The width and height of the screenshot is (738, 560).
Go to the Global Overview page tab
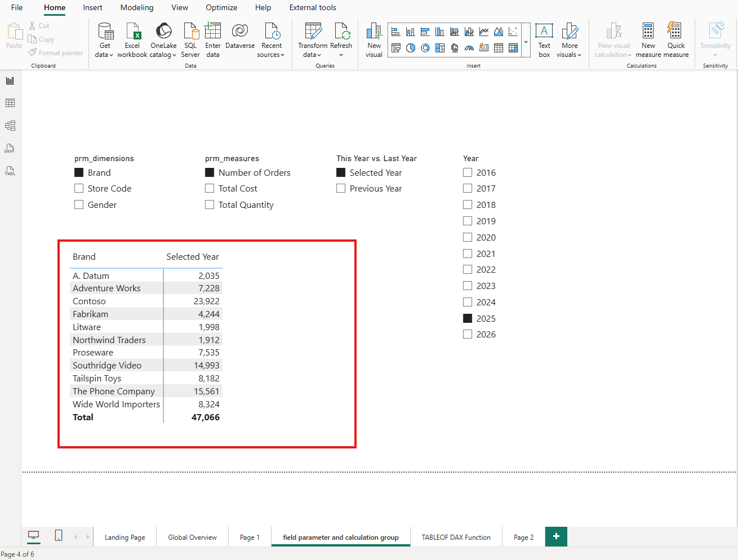(x=192, y=537)
